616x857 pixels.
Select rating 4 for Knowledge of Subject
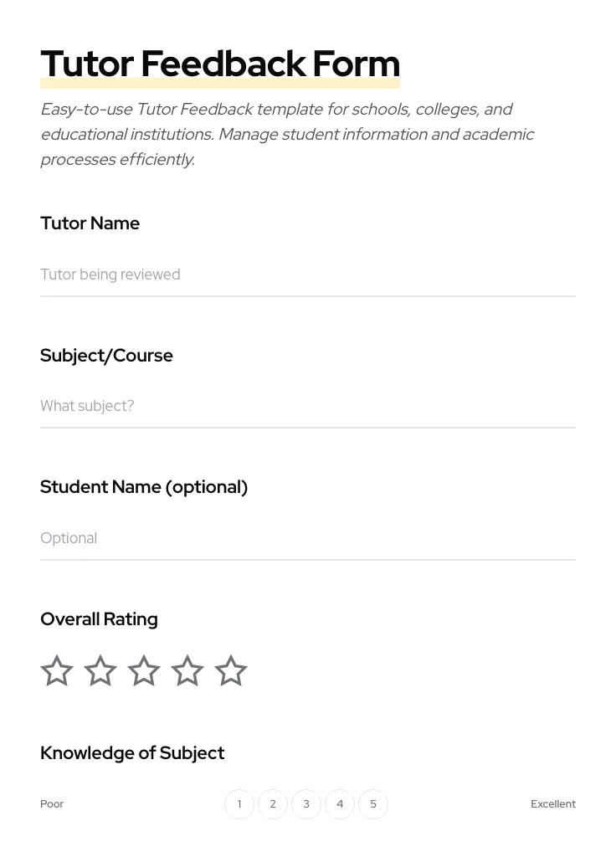(x=340, y=803)
